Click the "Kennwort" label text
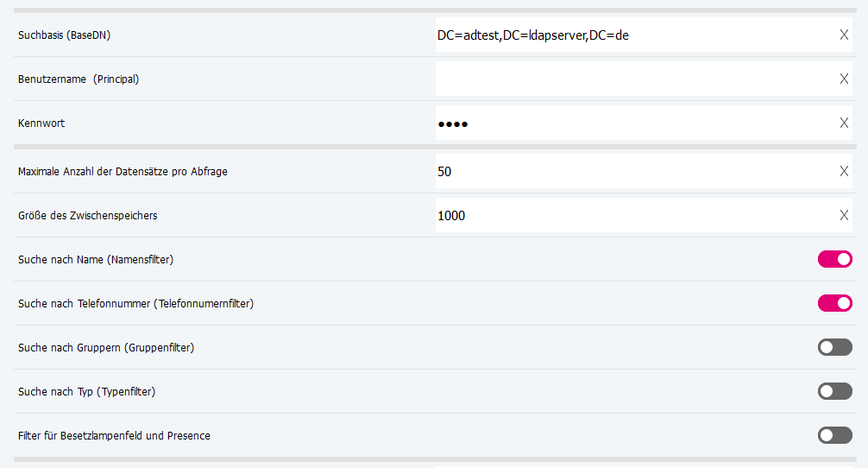The height and width of the screenshot is (468, 868). 41,123
